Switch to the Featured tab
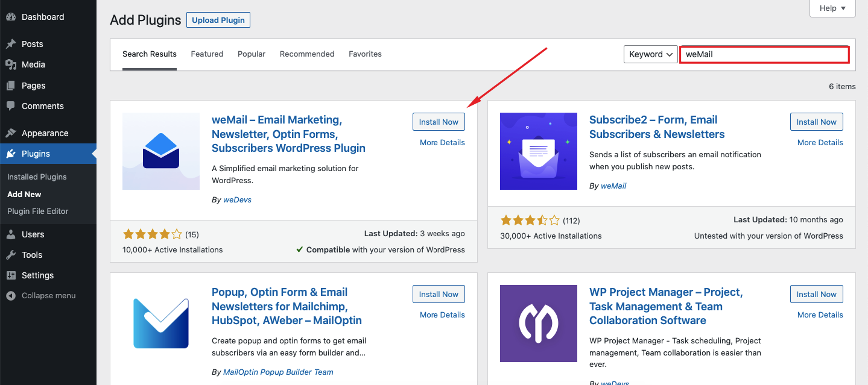The width and height of the screenshot is (868, 385). pos(207,54)
